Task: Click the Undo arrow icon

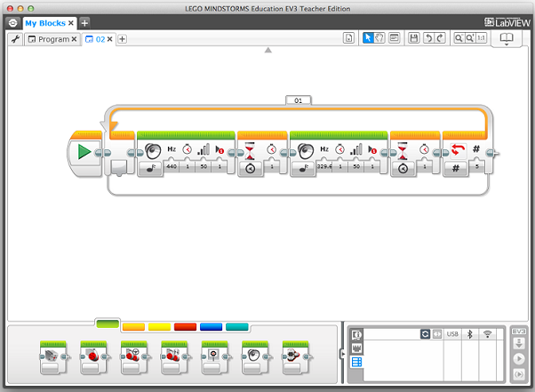Action: pos(427,38)
